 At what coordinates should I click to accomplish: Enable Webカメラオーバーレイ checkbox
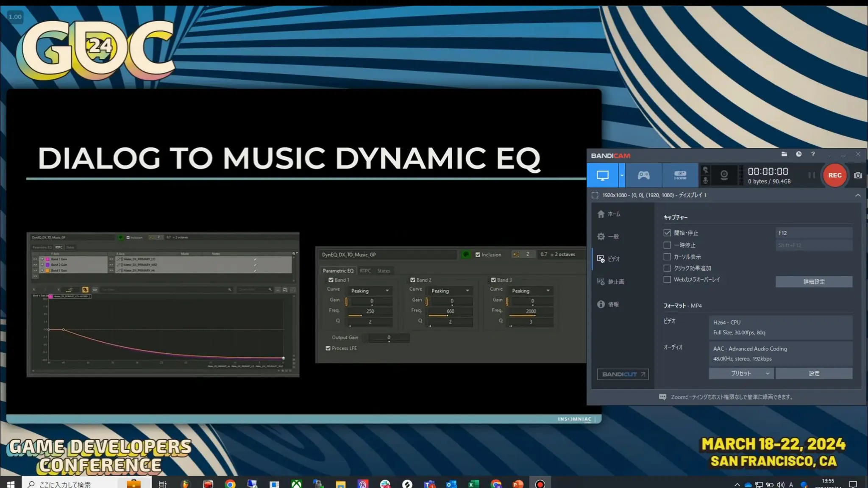coord(667,280)
